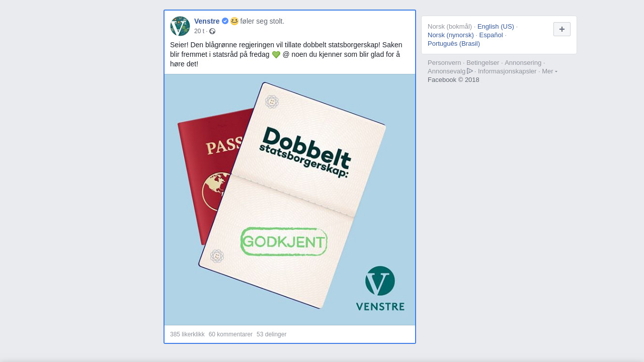Click the blue verified badge next to Venstre
644x362 pixels.
225,21
